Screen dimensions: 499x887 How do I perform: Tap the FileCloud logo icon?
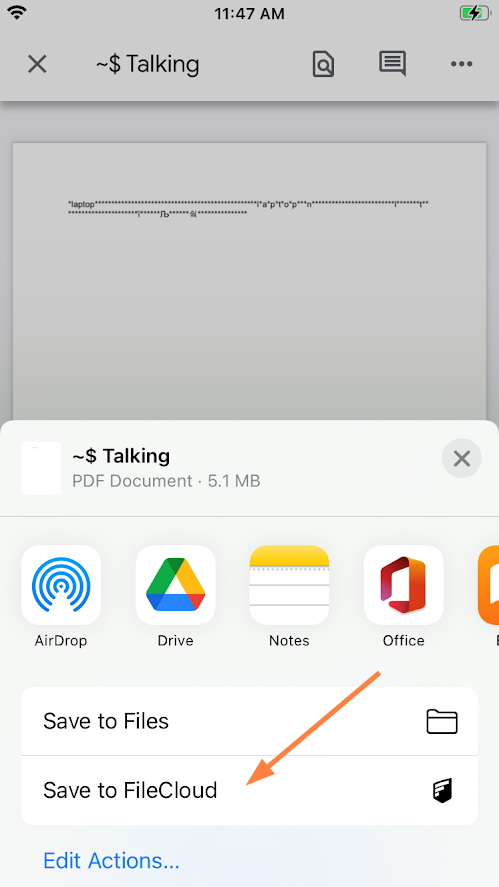click(x=443, y=790)
